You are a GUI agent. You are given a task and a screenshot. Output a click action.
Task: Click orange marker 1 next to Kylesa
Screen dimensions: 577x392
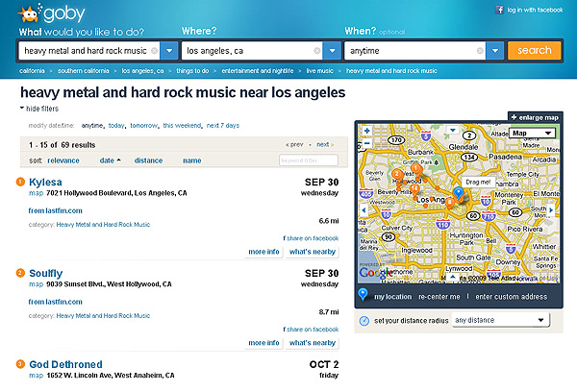(20, 182)
